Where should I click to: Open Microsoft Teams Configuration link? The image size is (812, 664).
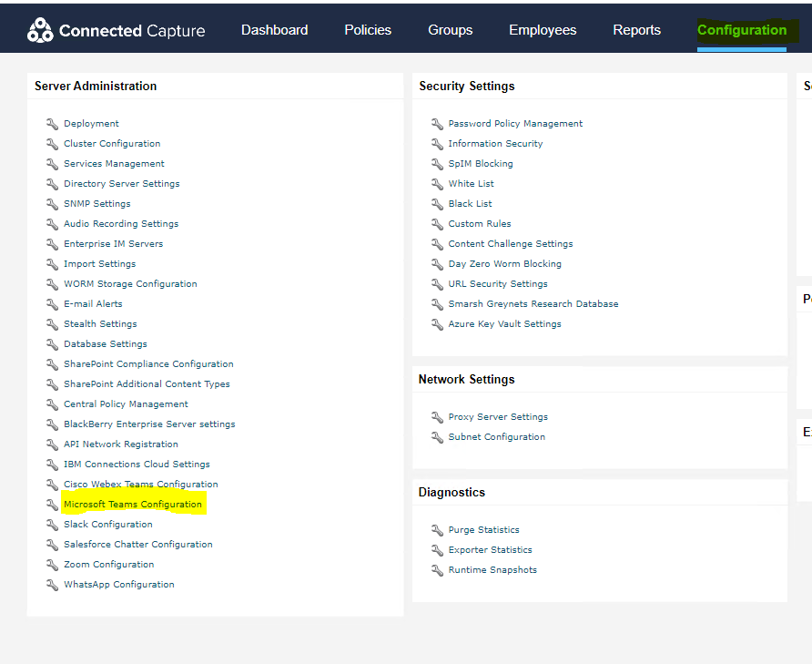click(x=133, y=505)
